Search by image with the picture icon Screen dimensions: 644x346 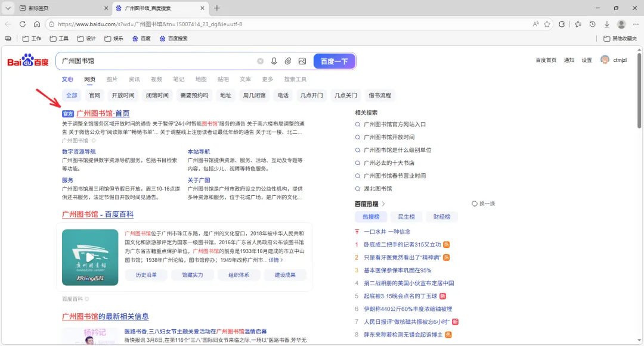(302, 61)
